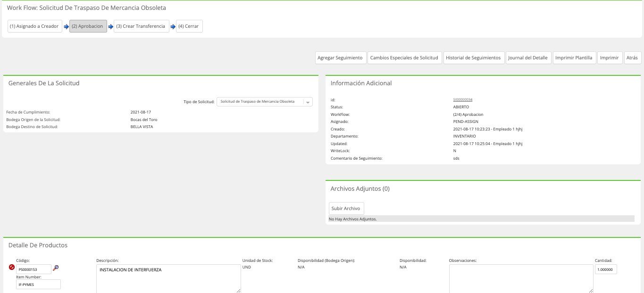The image size is (644, 293).
Task: Click Agregar Seguimiento button
Action: tap(340, 58)
